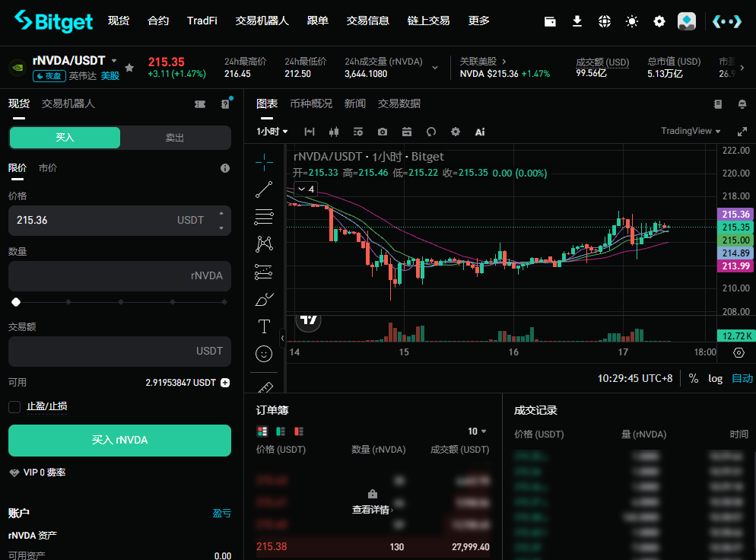Switch to the Market order (市价) tab
This screenshot has width=756, height=560.
point(48,168)
